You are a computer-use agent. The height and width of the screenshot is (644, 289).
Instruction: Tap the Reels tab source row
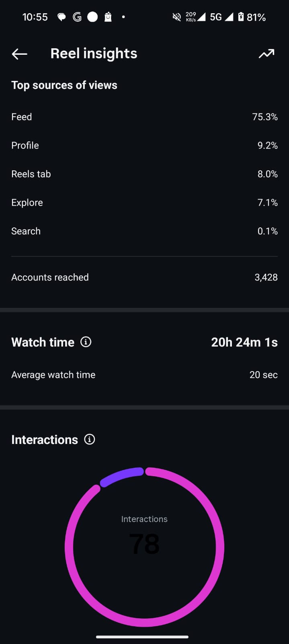click(x=144, y=174)
